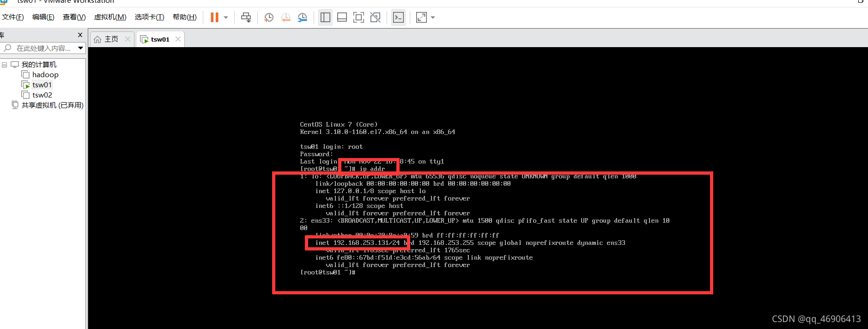Select the tsw01 tab
Viewport: 868px width, 329px height.
click(x=160, y=39)
